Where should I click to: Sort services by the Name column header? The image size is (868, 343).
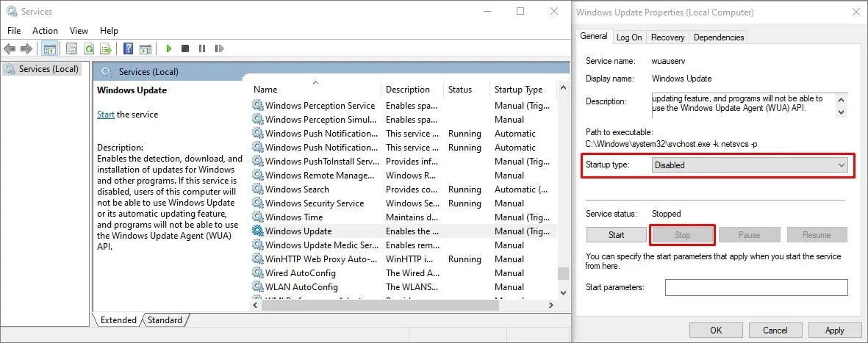point(315,89)
